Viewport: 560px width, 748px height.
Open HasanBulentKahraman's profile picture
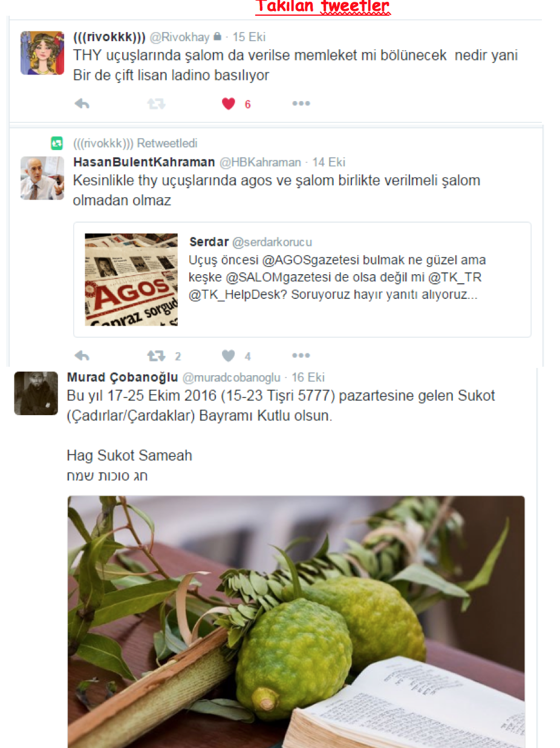[42, 178]
